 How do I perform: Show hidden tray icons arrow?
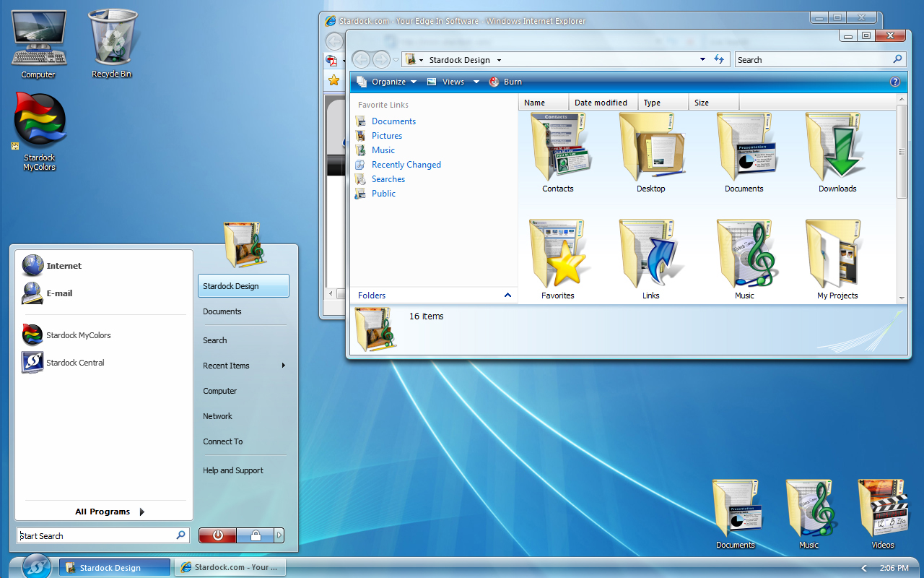864,568
